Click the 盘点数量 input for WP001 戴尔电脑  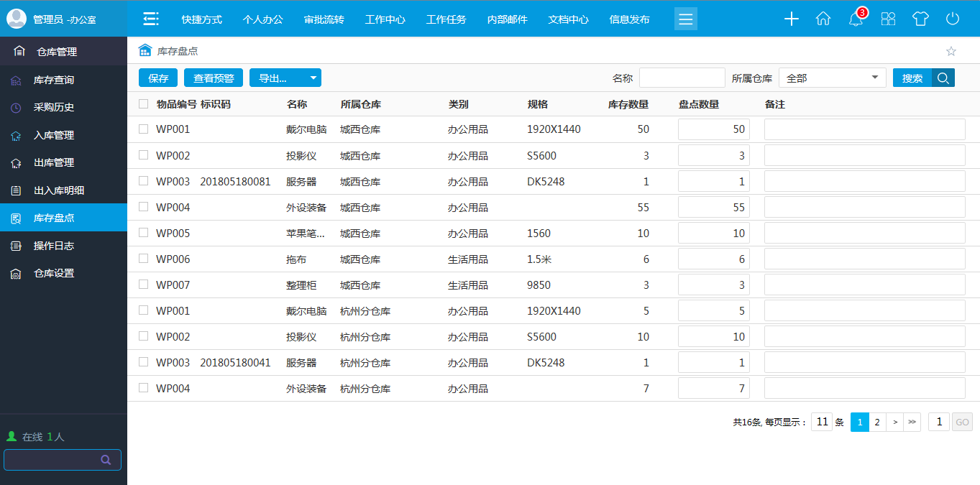pos(713,129)
